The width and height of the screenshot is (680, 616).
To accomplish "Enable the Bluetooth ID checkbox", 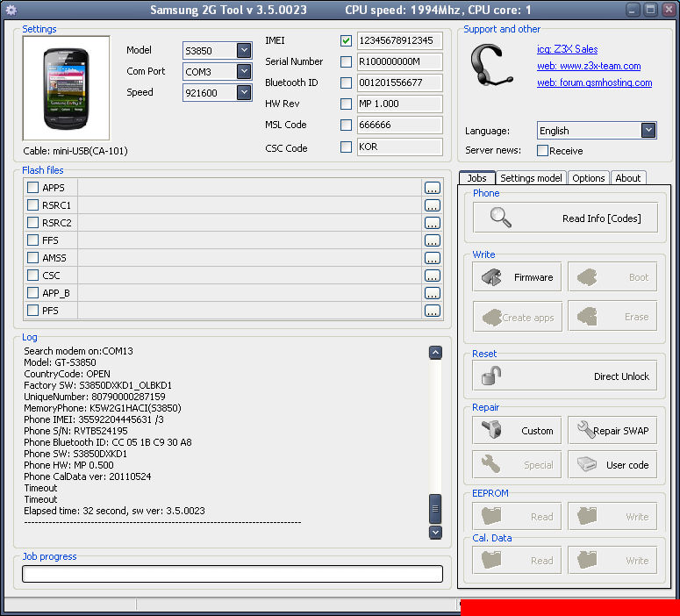I will coord(346,82).
